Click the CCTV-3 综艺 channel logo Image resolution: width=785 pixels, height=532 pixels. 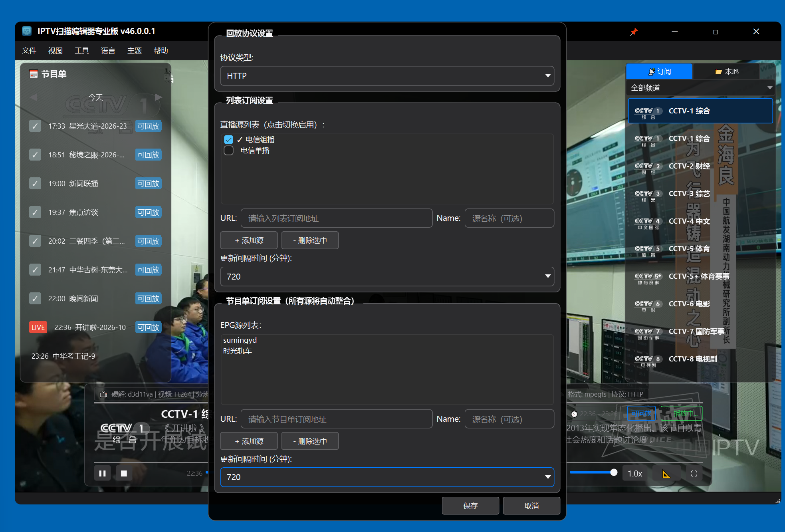(648, 196)
